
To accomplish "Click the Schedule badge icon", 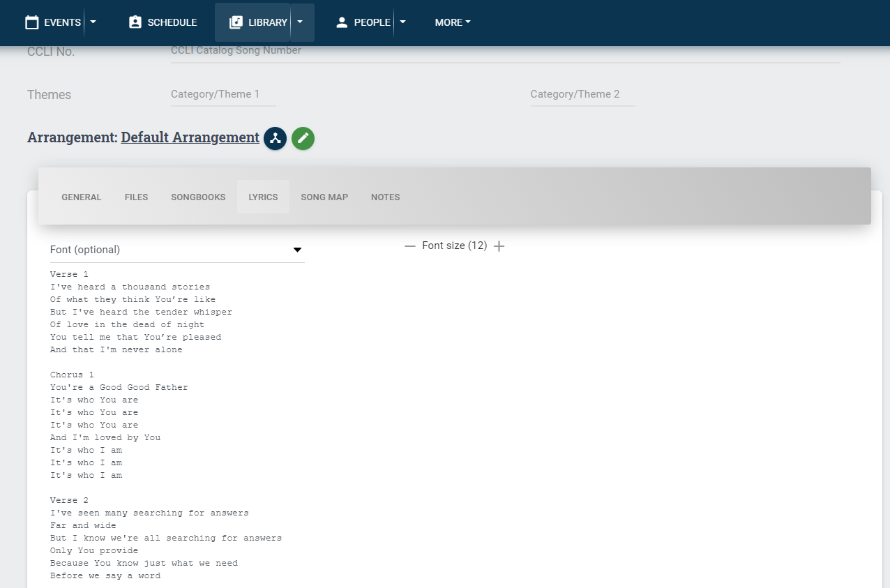I will click(135, 22).
